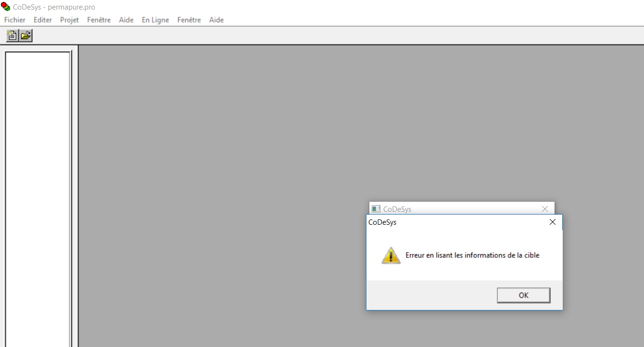Confirm the error dialog with OK
The image size is (644, 347).
pos(524,296)
